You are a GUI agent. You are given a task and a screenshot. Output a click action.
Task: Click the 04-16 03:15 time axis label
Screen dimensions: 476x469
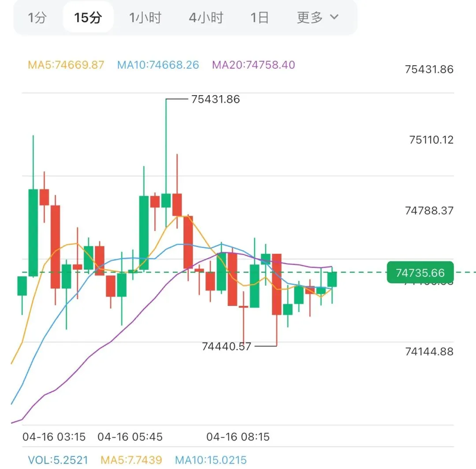click(x=54, y=437)
